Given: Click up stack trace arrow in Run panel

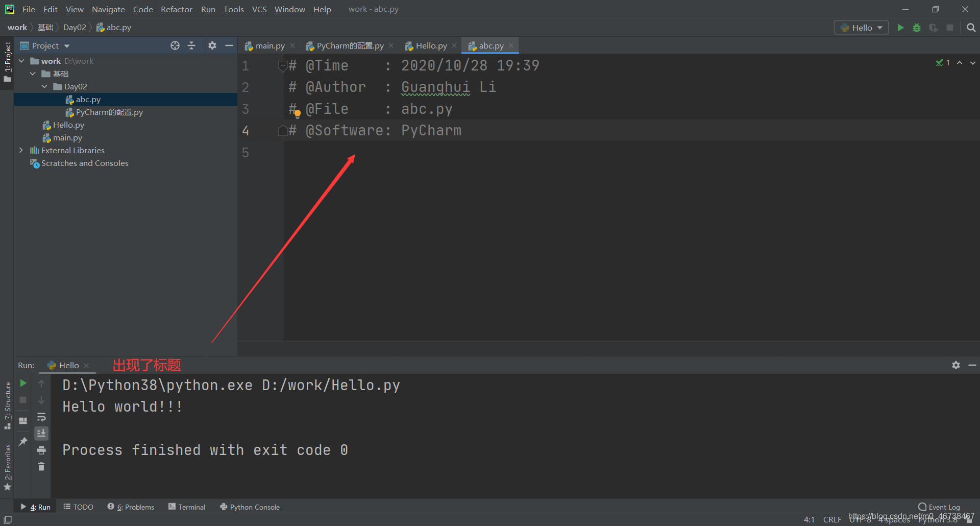Looking at the screenshot, I should coord(41,383).
